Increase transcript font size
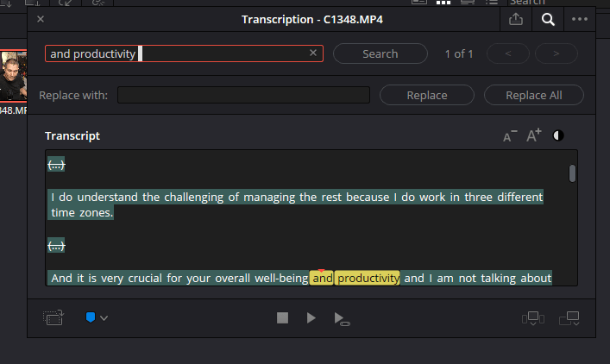 tap(534, 135)
